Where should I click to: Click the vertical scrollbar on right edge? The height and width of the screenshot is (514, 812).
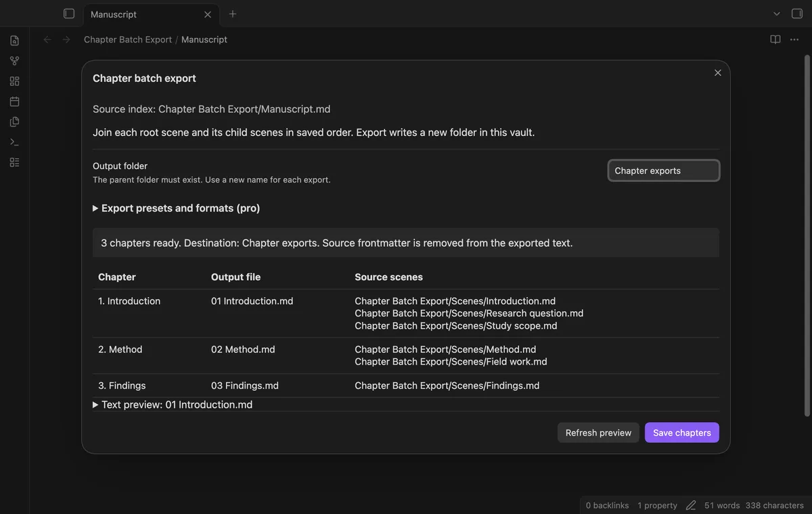click(807, 235)
